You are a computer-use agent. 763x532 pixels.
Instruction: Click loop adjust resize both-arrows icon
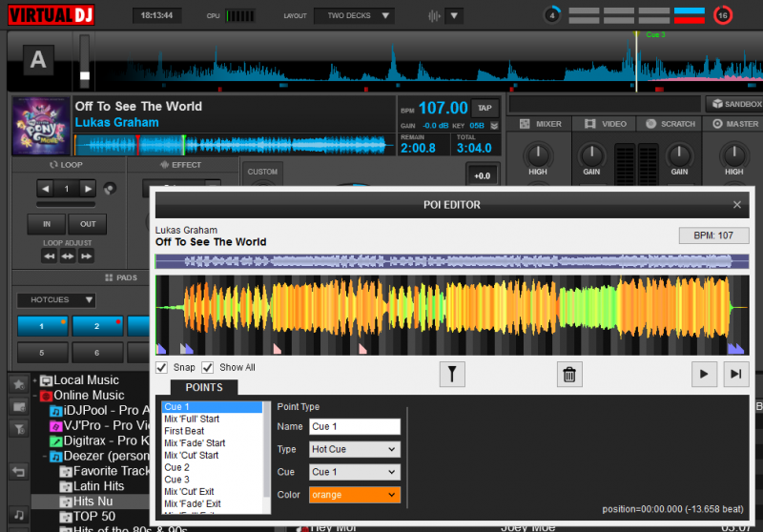tap(68, 256)
